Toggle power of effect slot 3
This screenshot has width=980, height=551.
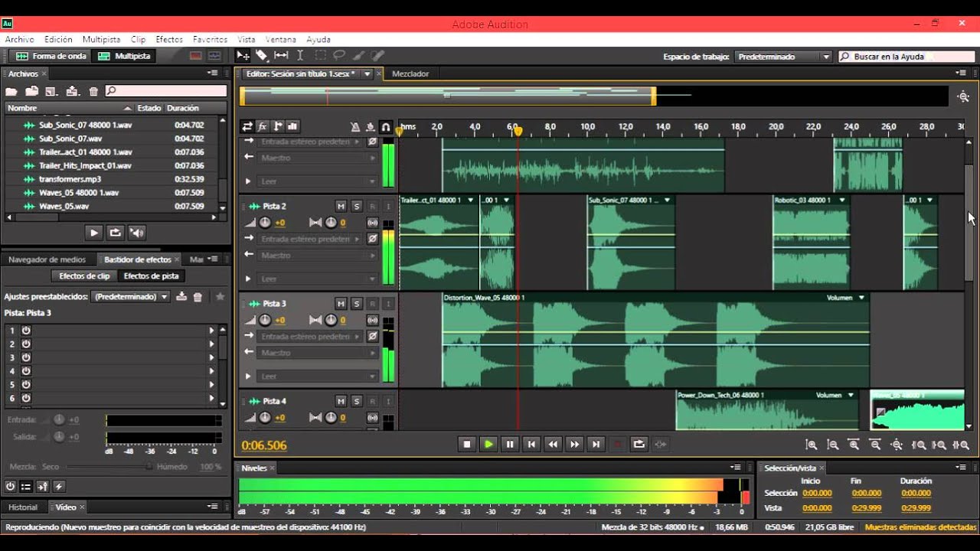point(26,357)
